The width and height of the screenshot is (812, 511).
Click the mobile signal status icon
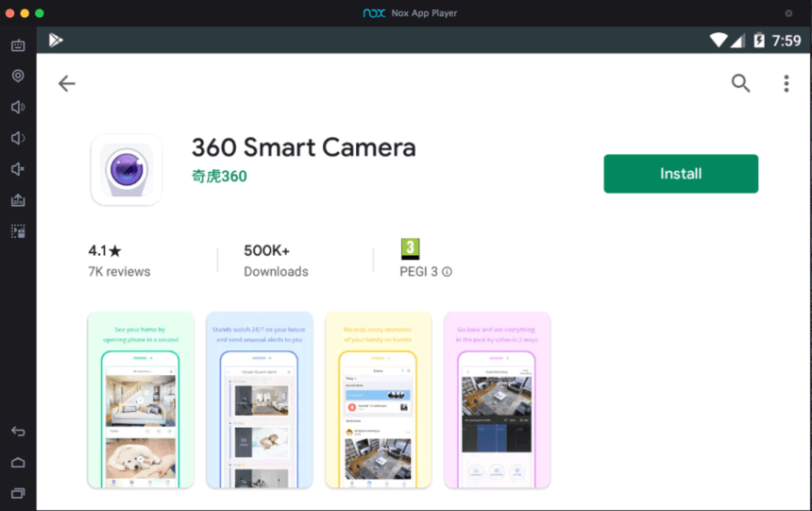738,41
